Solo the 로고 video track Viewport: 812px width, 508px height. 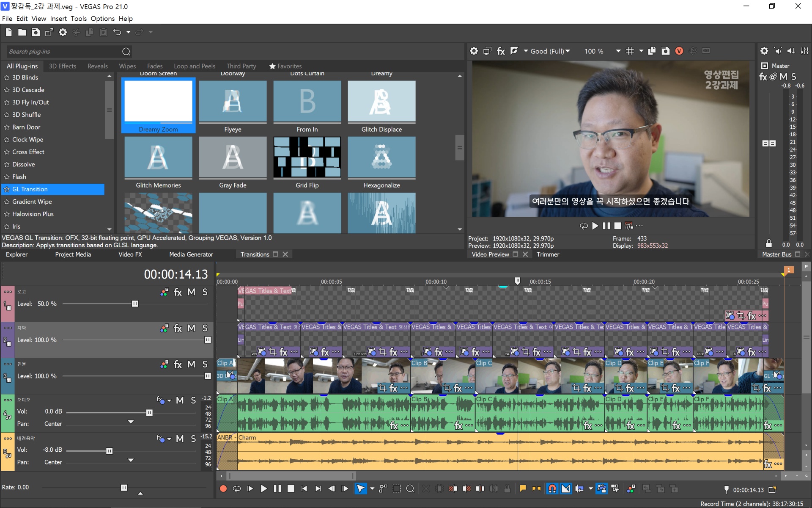(205, 292)
